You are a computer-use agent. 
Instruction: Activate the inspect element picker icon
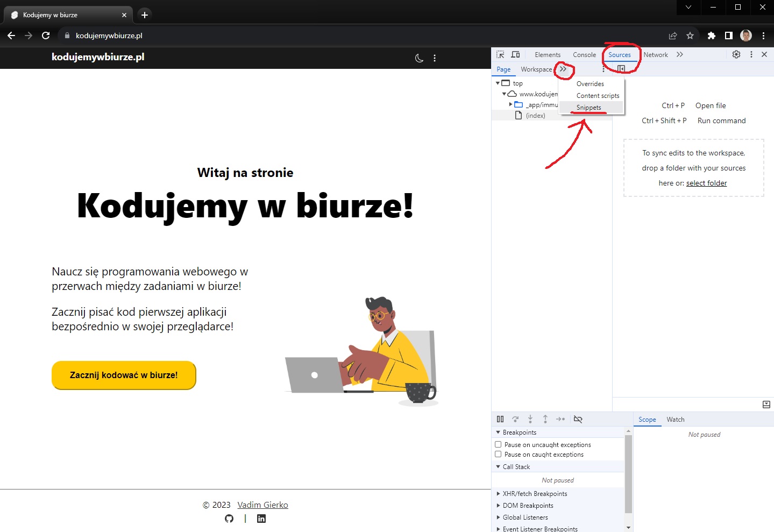coord(500,54)
